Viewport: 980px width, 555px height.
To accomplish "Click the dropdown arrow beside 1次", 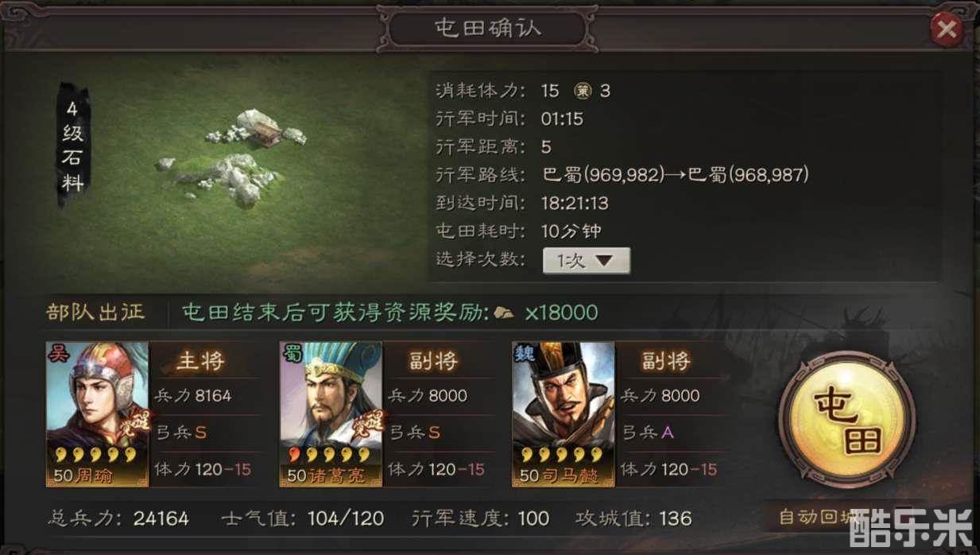I will tap(604, 260).
